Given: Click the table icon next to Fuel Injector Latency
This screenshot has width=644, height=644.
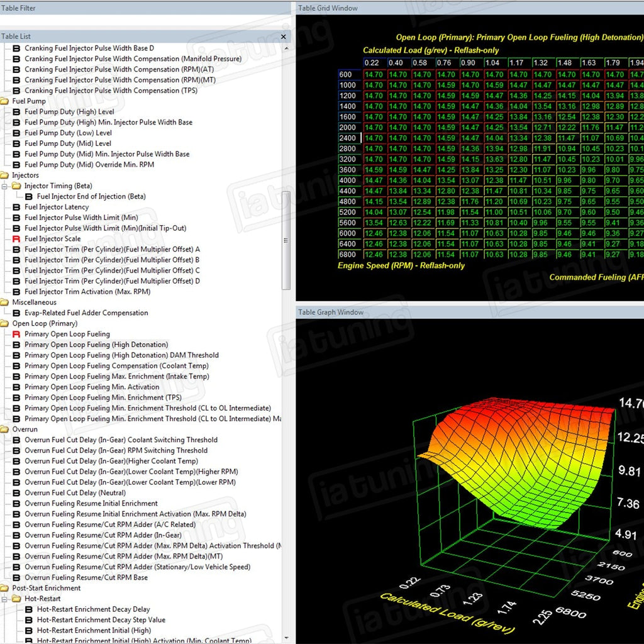Looking at the screenshot, I should [17, 207].
